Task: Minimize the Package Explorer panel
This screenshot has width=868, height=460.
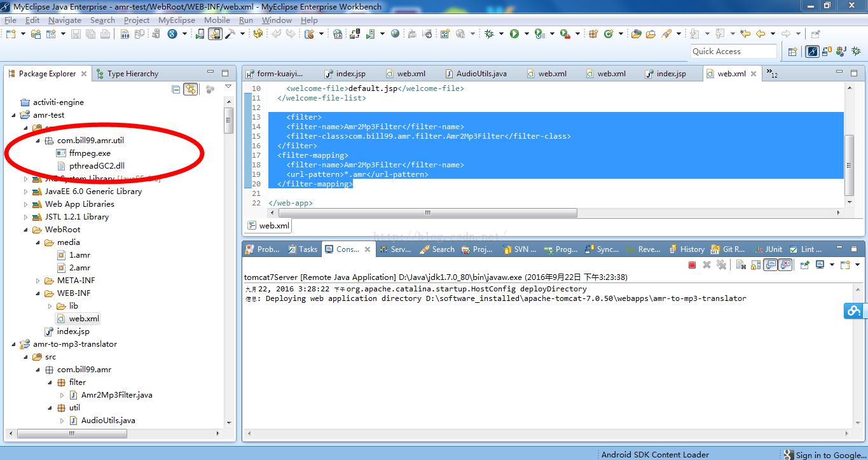Action: coord(209,73)
